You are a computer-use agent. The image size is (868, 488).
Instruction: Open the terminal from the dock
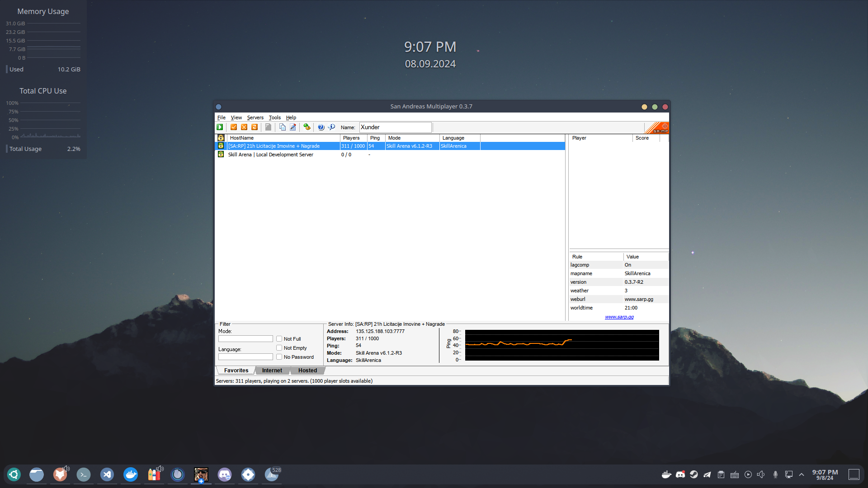(84, 474)
